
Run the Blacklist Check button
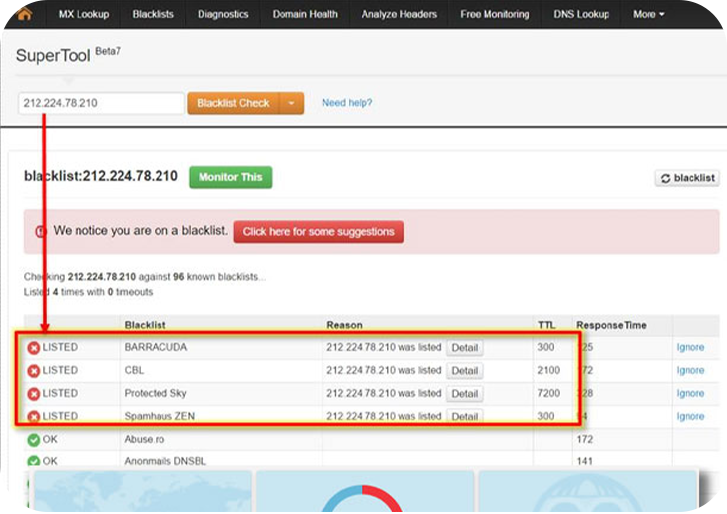(233, 103)
